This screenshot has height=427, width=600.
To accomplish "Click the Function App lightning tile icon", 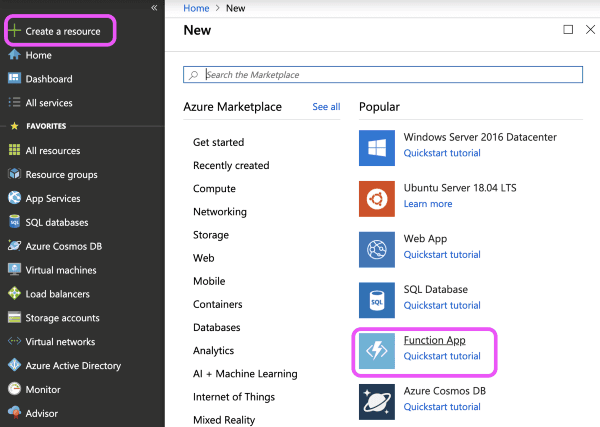I will tap(377, 351).
